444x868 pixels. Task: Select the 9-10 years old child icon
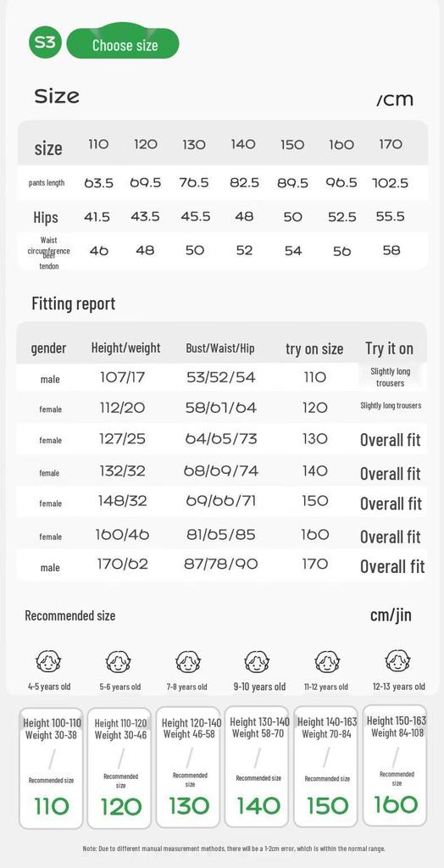point(257,661)
